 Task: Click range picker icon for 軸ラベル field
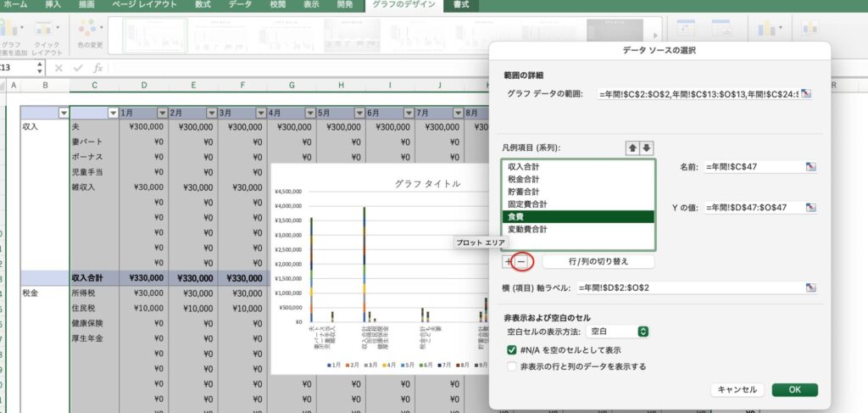(x=811, y=288)
